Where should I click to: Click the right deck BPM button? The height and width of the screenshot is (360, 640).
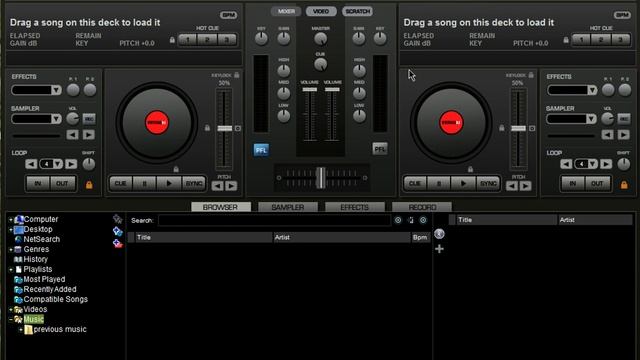click(622, 15)
